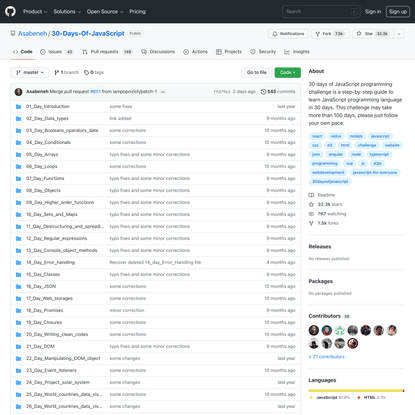Select the Code tab
415x415 pixels.
(23, 52)
